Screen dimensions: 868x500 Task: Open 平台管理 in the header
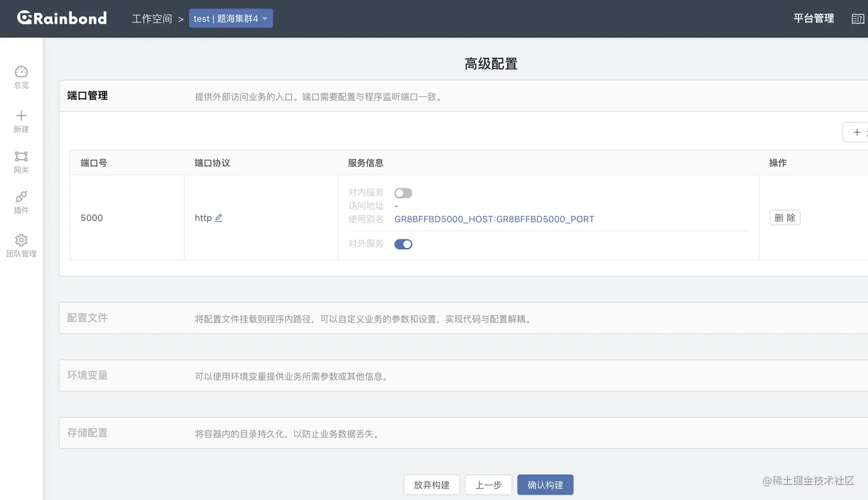813,18
